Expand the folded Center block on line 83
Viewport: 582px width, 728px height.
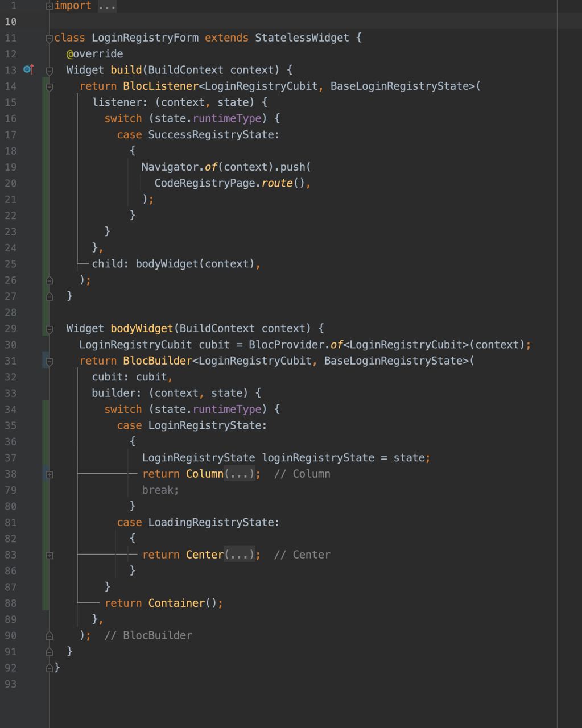coord(49,555)
